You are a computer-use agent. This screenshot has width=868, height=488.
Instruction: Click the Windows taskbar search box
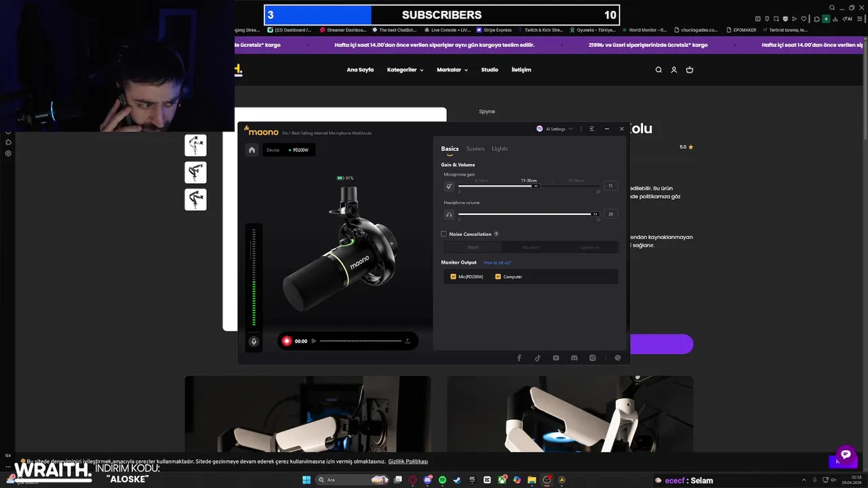point(353,480)
